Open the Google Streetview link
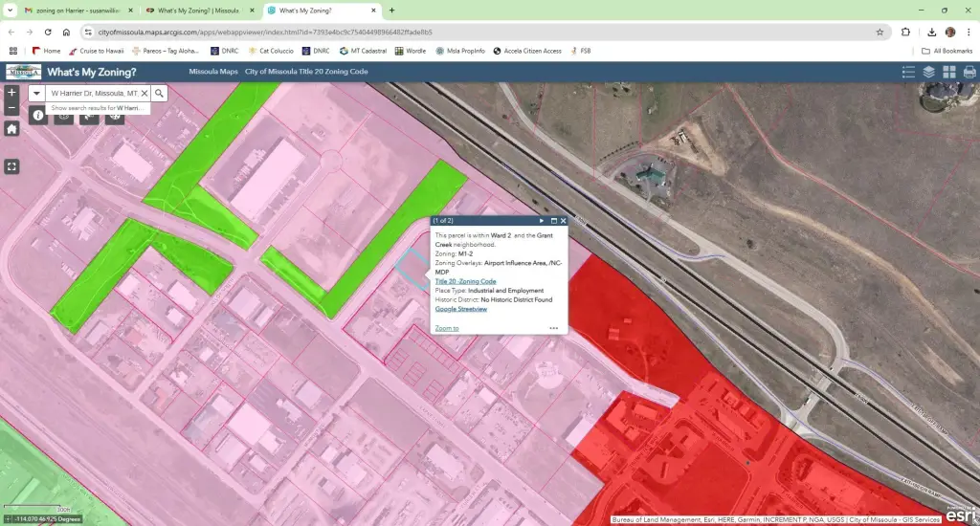Viewport: 980px width, 526px height. click(x=460, y=309)
